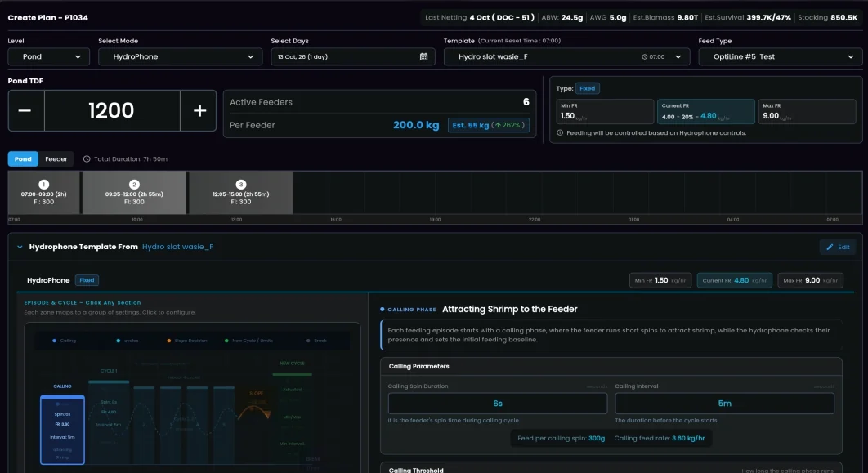Image resolution: width=868 pixels, height=473 pixels.
Task: Click the Current FR 4.80 kg/hr chip
Action: point(734,280)
